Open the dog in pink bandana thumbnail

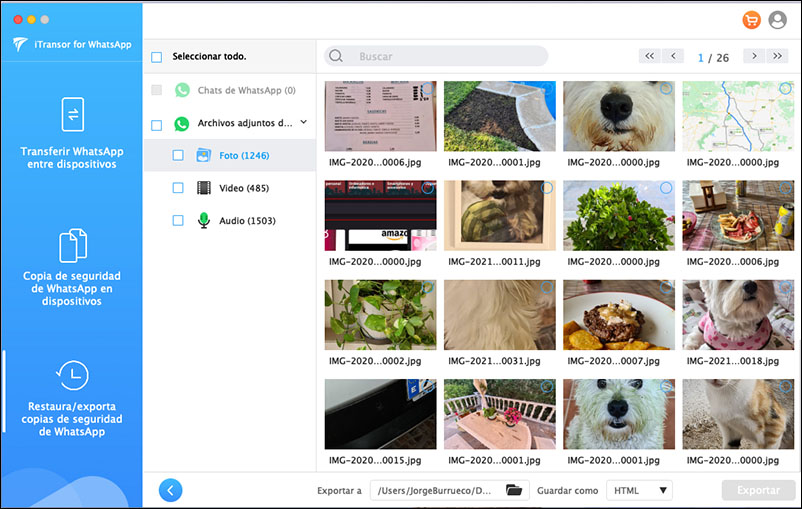click(738, 315)
